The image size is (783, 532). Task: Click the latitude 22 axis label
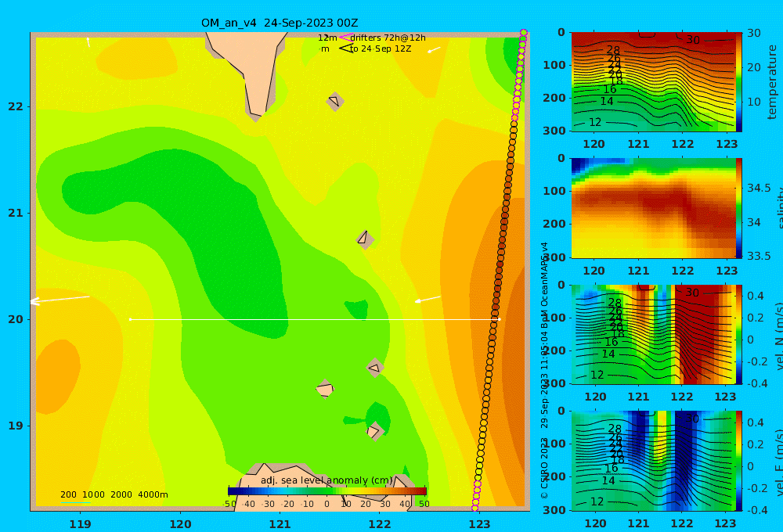[16, 107]
